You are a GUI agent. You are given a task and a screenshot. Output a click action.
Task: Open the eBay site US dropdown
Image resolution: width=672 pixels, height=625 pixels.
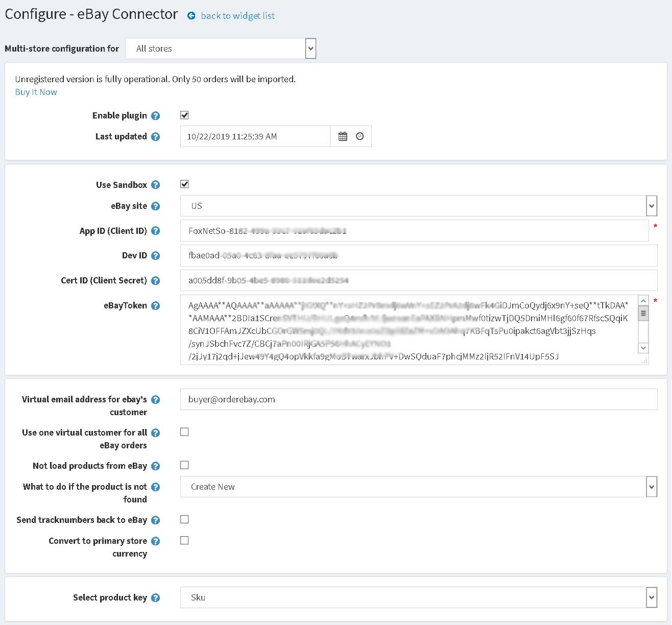click(x=419, y=206)
